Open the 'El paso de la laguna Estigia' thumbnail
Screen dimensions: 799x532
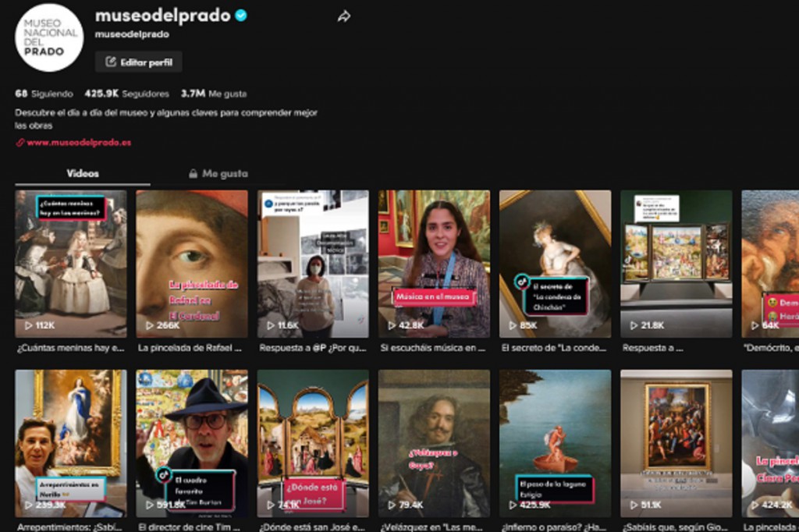click(x=555, y=443)
